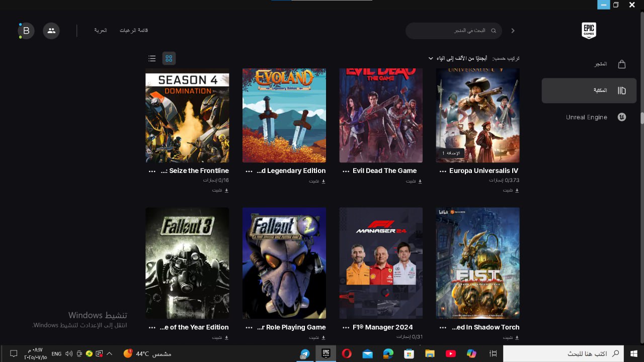
Task: Click the Epic Games logo
Action: pos(589,31)
